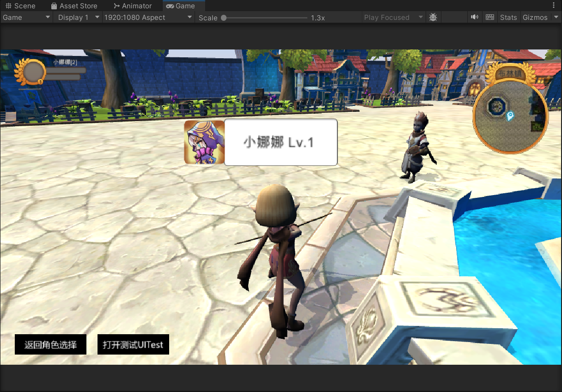Click the keyboard shortcuts icon in the toolbar

coord(490,18)
